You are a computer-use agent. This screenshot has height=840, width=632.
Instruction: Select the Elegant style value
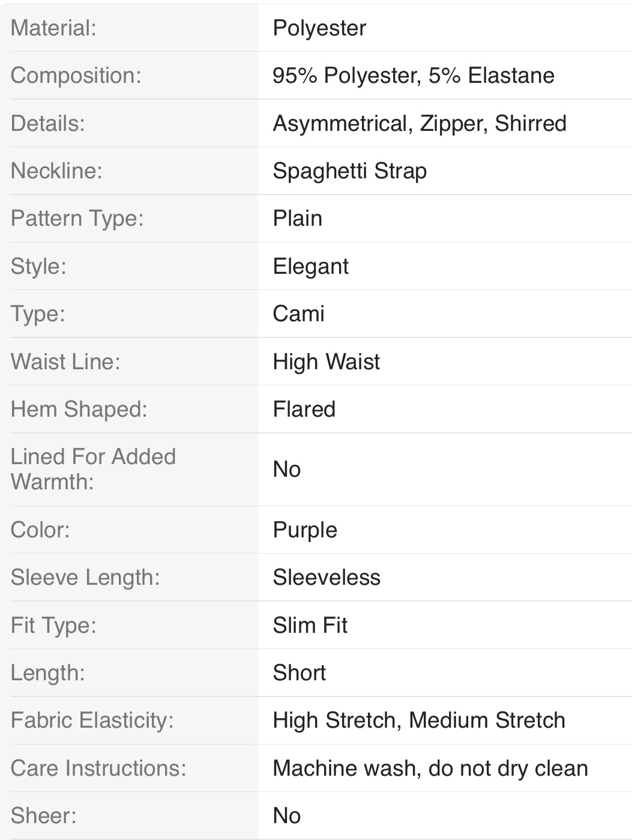(x=311, y=267)
